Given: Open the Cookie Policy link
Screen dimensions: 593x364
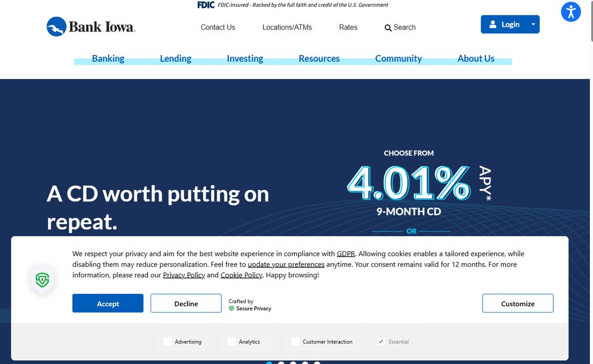Looking at the screenshot, I should (x=241, y=275).
